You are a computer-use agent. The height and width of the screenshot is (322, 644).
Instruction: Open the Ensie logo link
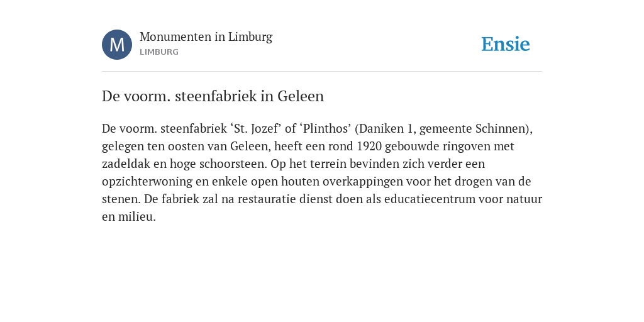point(506,45)
